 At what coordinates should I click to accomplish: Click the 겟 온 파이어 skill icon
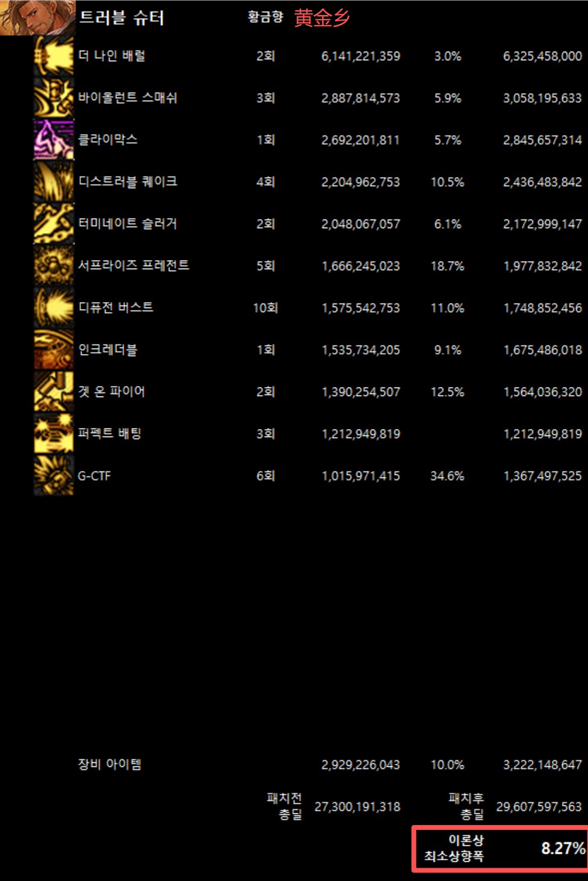point(54,392)
